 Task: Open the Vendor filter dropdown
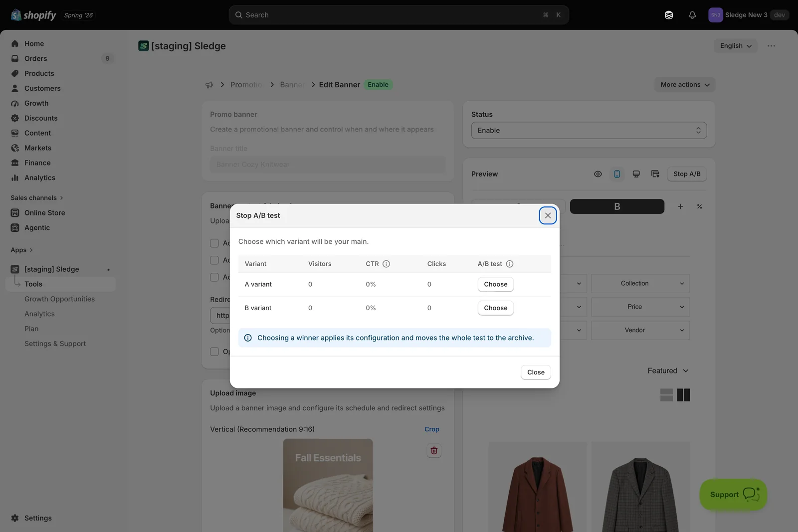[x=640, y=331]
